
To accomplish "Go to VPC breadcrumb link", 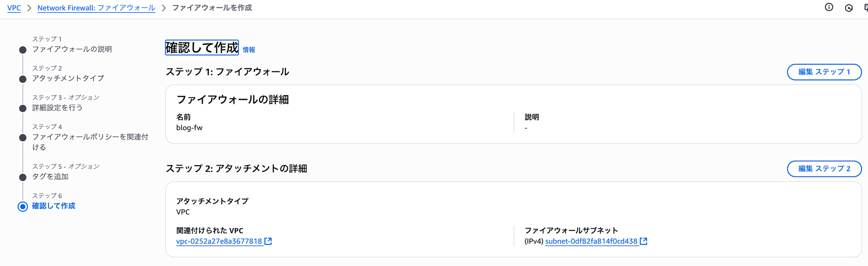I will (x=14, y=8).
